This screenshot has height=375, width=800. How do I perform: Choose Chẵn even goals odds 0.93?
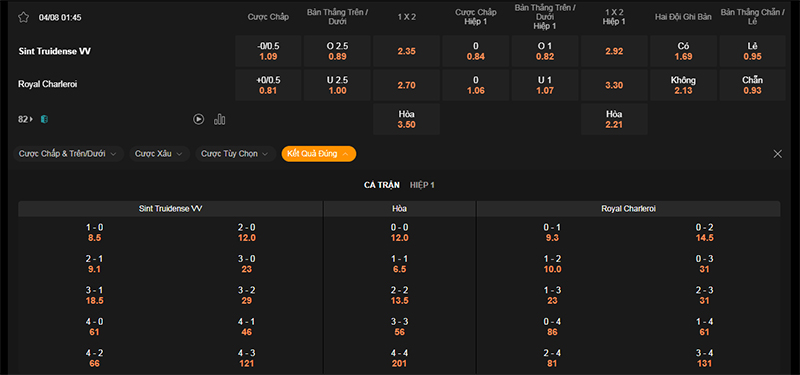click(x=753, y=85)
